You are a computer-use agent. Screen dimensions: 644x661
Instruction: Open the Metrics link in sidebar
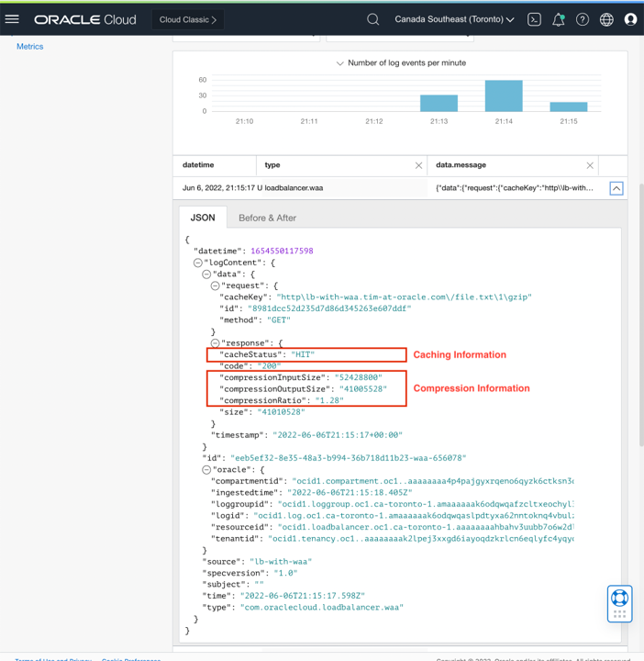point(30,47)
